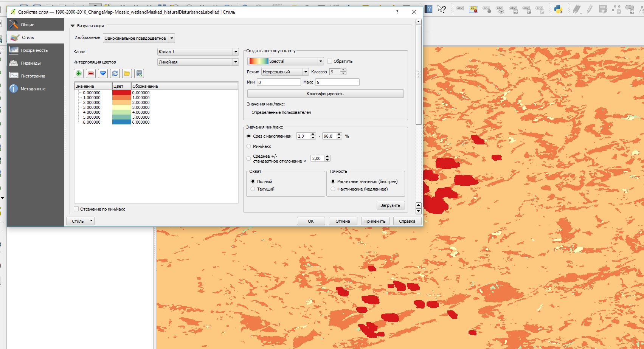Click the What's This help cursor icon
Image resolution: width=644 pixels, height=349 pixels.
441,9
